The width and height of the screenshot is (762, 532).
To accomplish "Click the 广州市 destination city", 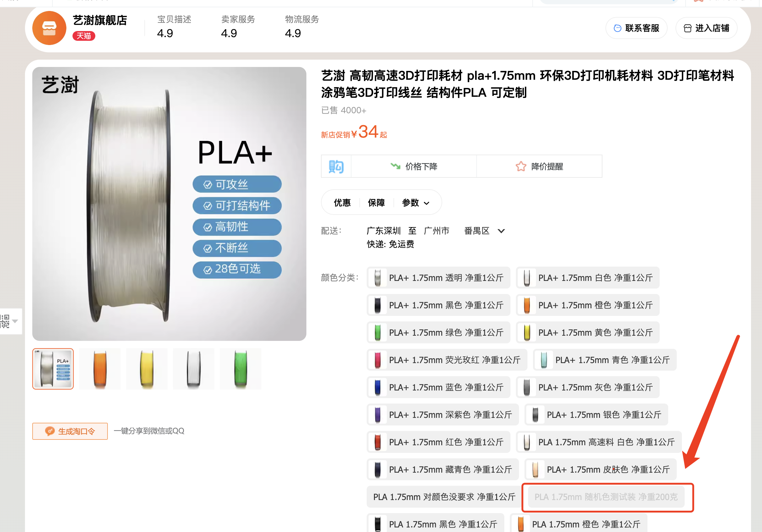I will 436,230.
